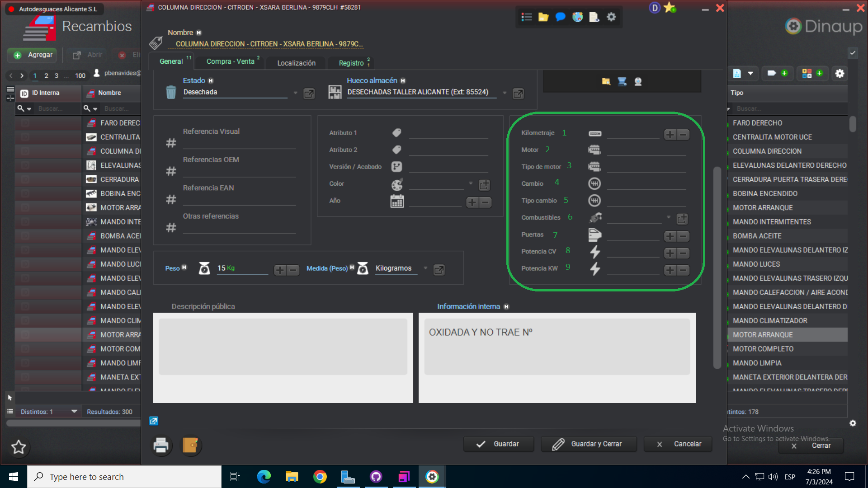This screenshot has width=868, height=488.
Task: Click the blue chat bubble icon
Action: pos(560,17)
